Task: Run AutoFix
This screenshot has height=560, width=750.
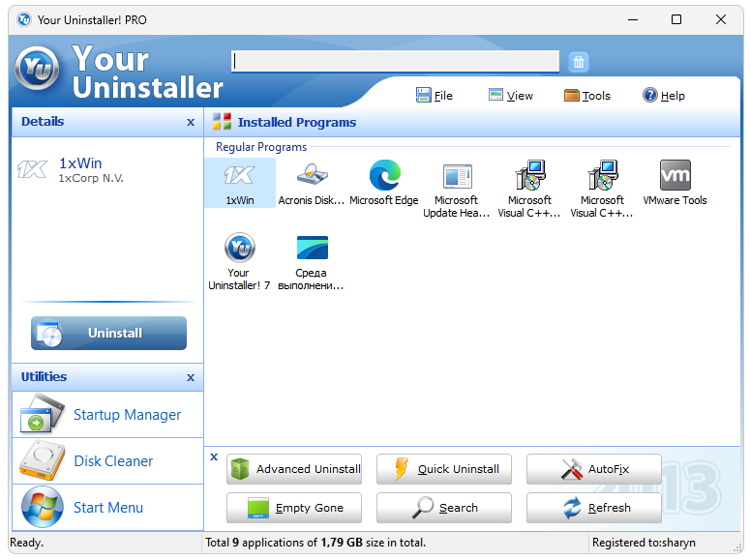Action: coord(594,469)
